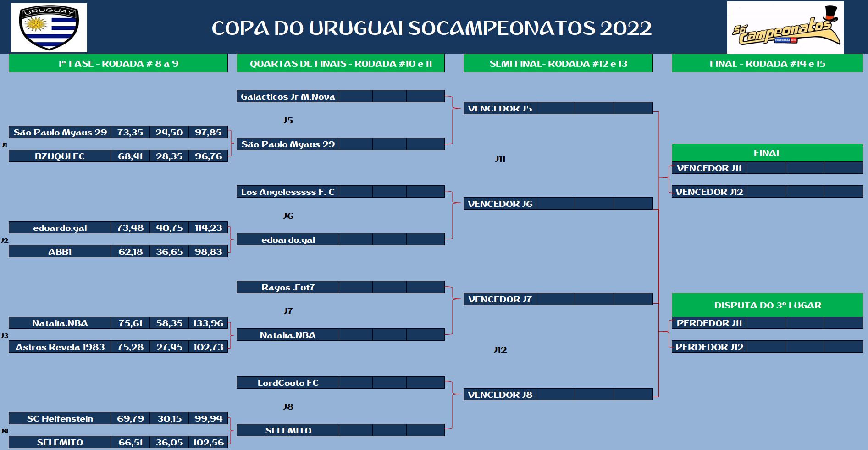
Task: Click the FINAL - RODADA #14 e 15 header
Action: (x=767, y=63)
